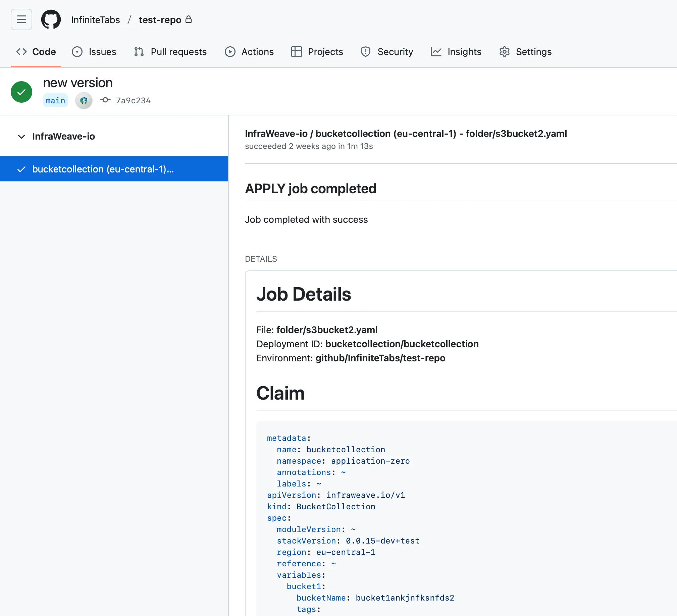This screenshot has height=616, width=677.
Task: Click the GitHub Octocat logo
Action: pos(51,19)
